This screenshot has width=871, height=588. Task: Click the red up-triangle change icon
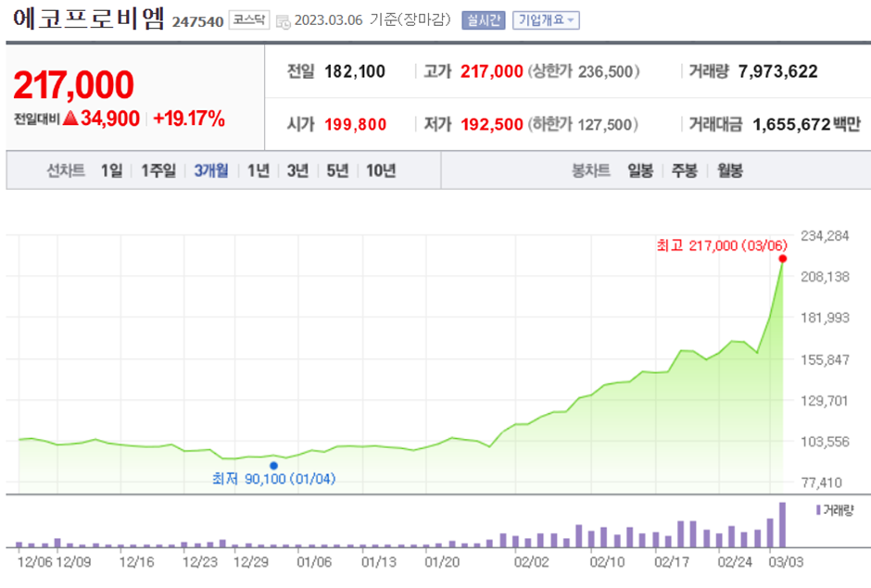coord(70,118)
